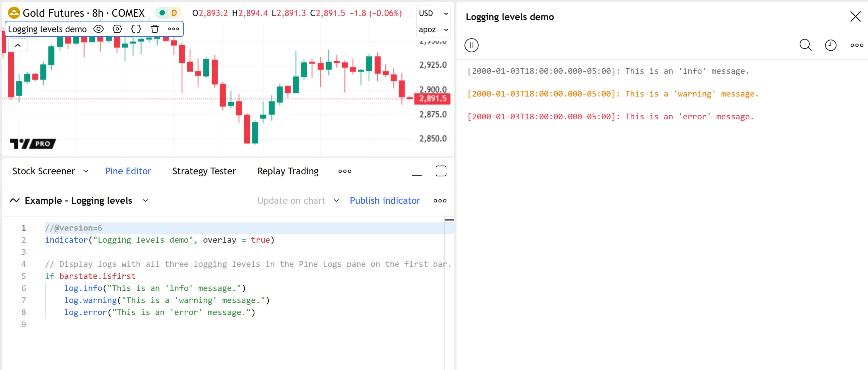Switch to Strategy Tester tab
The height and width of the screenshot is (370, 868).
[x=204, y=171]
